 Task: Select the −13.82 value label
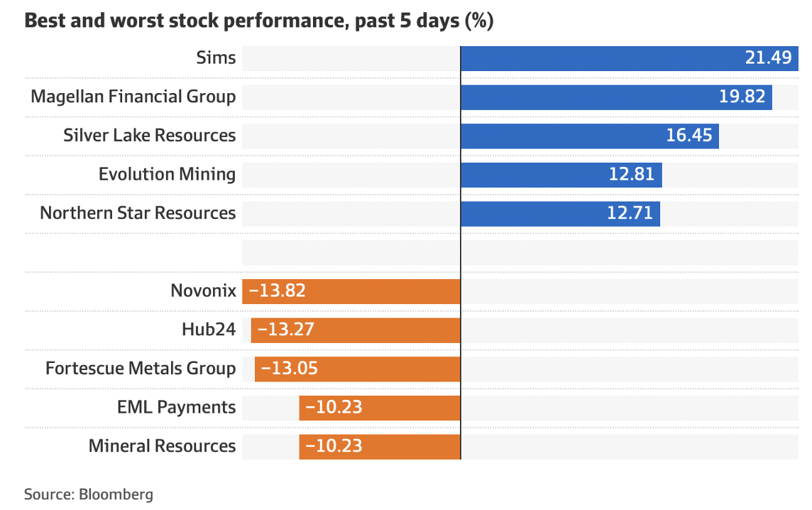tap(278, 291)
